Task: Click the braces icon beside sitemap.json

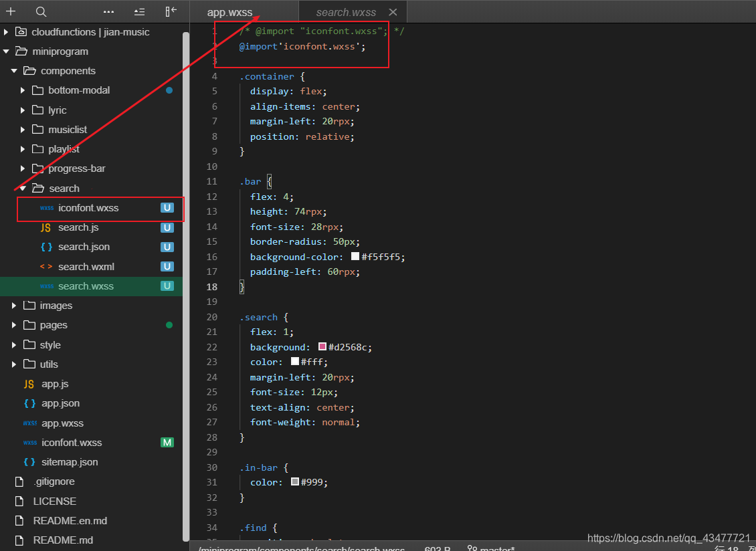Action: coord(29,462)
